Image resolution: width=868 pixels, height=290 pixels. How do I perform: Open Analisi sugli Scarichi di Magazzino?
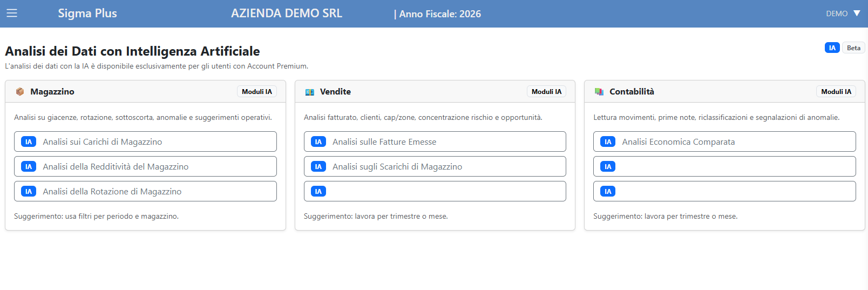click(397, 167)
